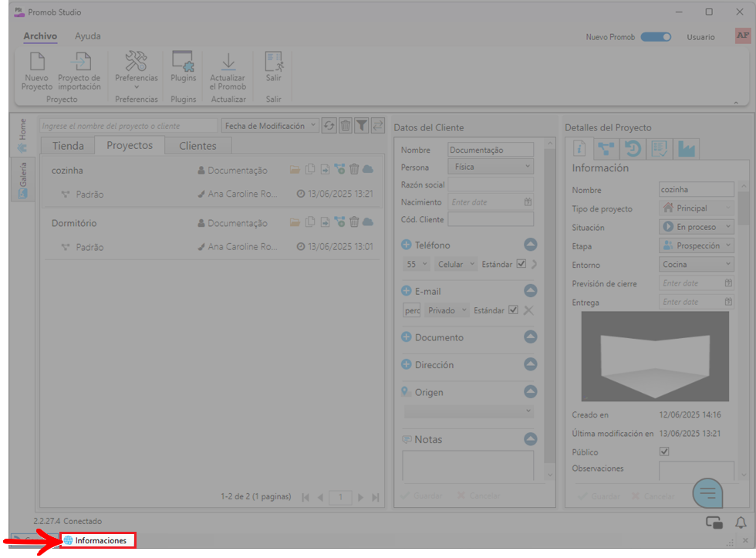Open the Fecha de Modificación dropdown
The height and width of the screenshot is (558, 756).
point(270,126)
